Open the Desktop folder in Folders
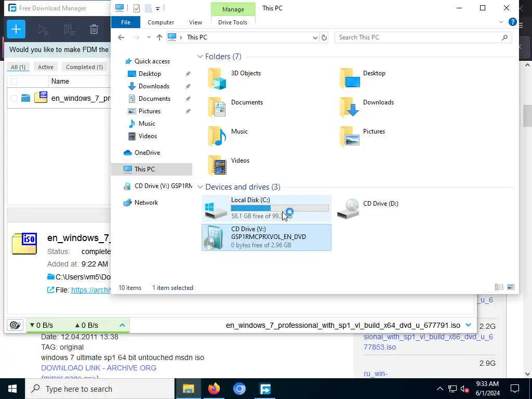The width and height of the screenshot is (532, 399). (350, 79)
